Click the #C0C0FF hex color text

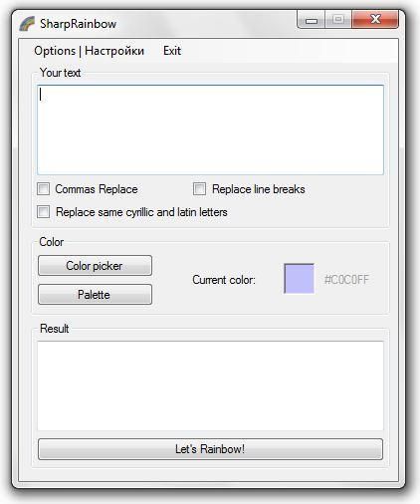[x=346, y=280]
